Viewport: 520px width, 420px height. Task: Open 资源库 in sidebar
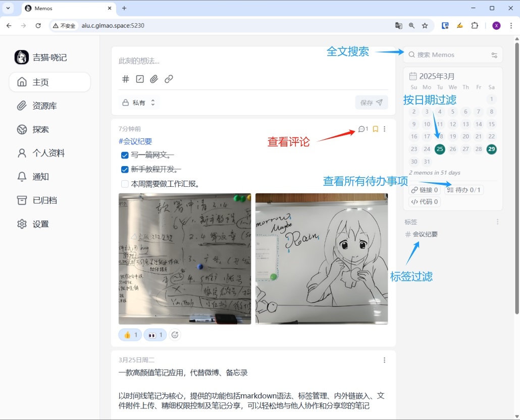50,106
